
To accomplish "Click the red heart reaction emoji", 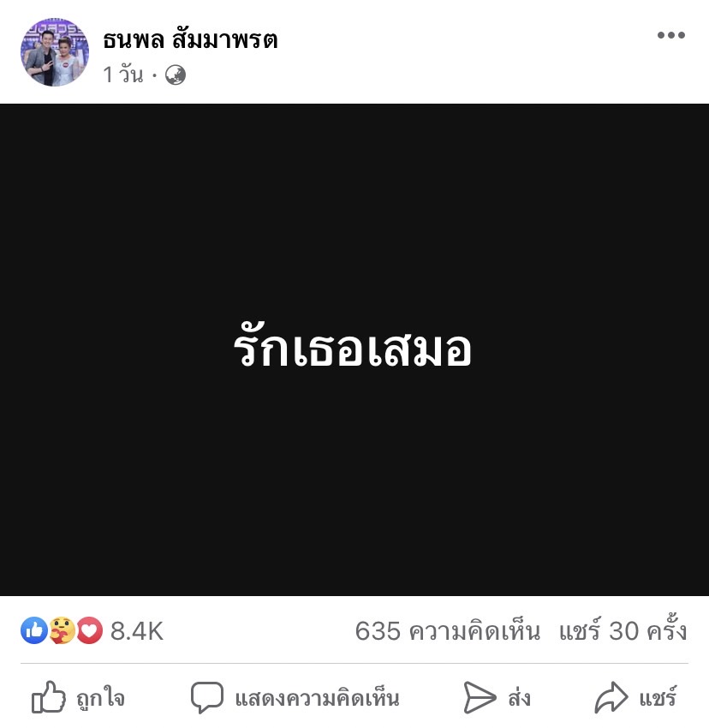I will (x=89, y=630).
